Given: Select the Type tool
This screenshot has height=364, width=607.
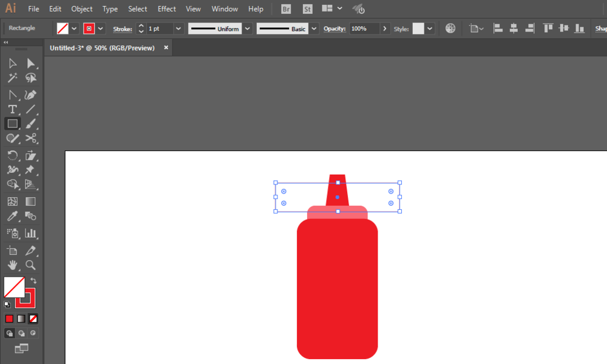Looking at the screenshot, I should [12, 109].
